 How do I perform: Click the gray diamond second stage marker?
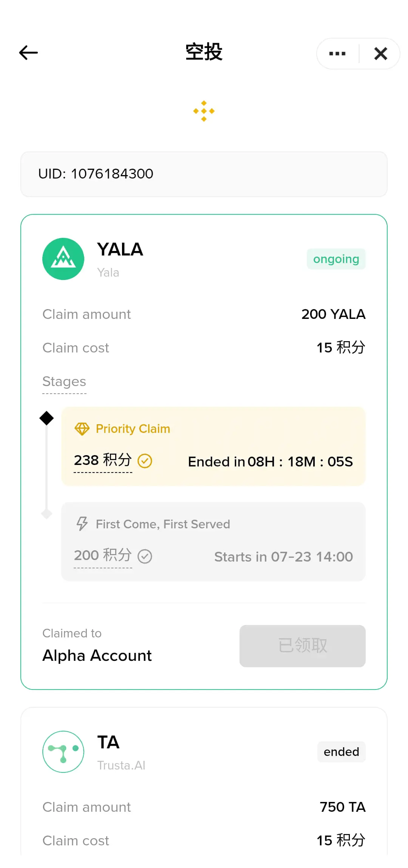46,514
